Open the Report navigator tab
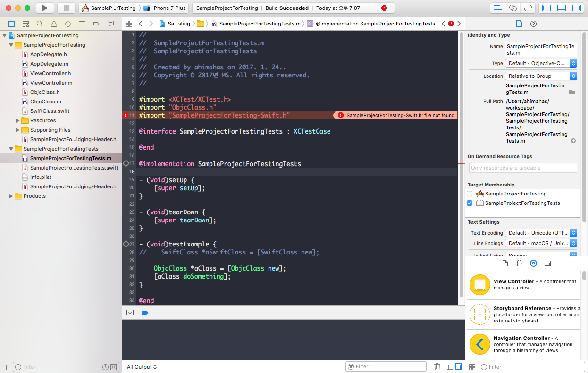The image size is (588, 373). (x=110, y=24)
